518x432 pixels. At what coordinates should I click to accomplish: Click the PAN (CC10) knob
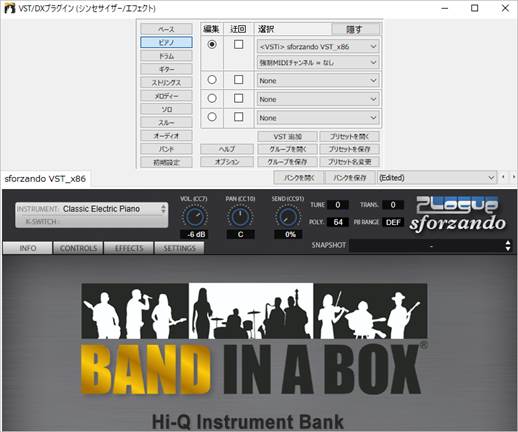tap(240, 217)
